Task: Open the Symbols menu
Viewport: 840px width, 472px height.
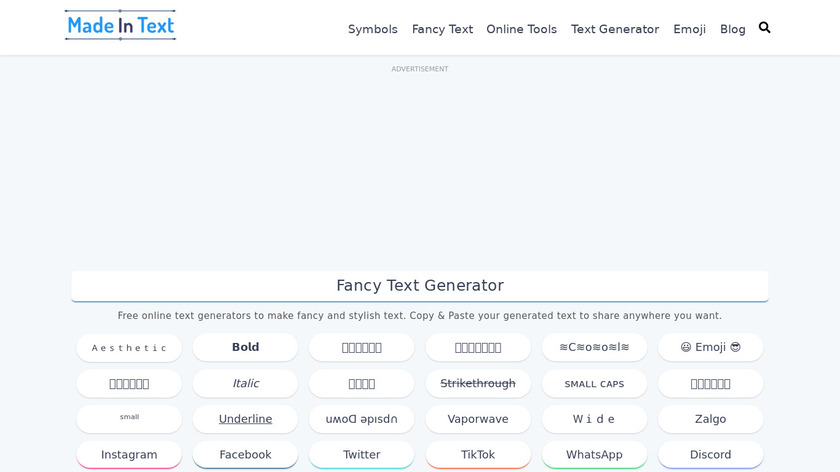Action: [373, 29]
